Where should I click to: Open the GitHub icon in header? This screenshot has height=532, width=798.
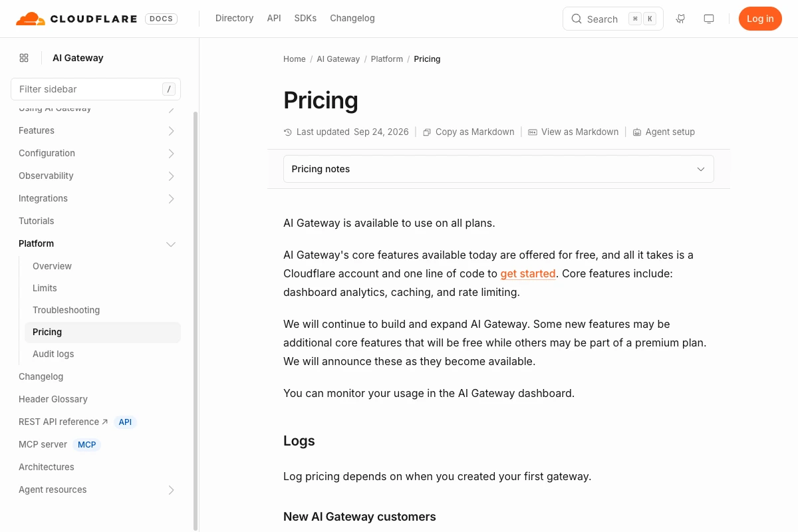coord(680,19)
